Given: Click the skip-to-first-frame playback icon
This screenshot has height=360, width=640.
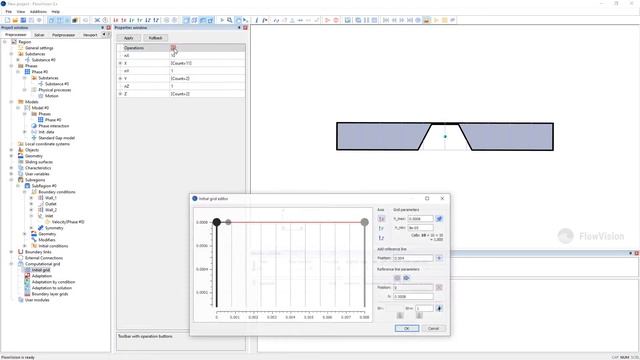Looking at the screenshot, I should pos(386,20).
